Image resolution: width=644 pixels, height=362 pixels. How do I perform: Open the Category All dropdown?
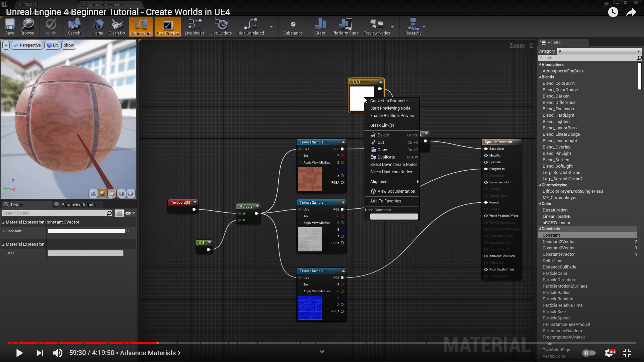tap(599, 51)
